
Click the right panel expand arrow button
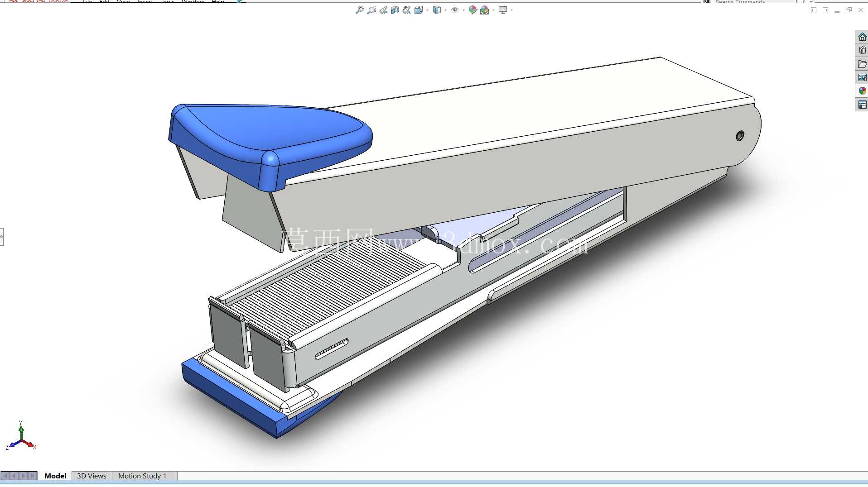[x=825, y=10]
